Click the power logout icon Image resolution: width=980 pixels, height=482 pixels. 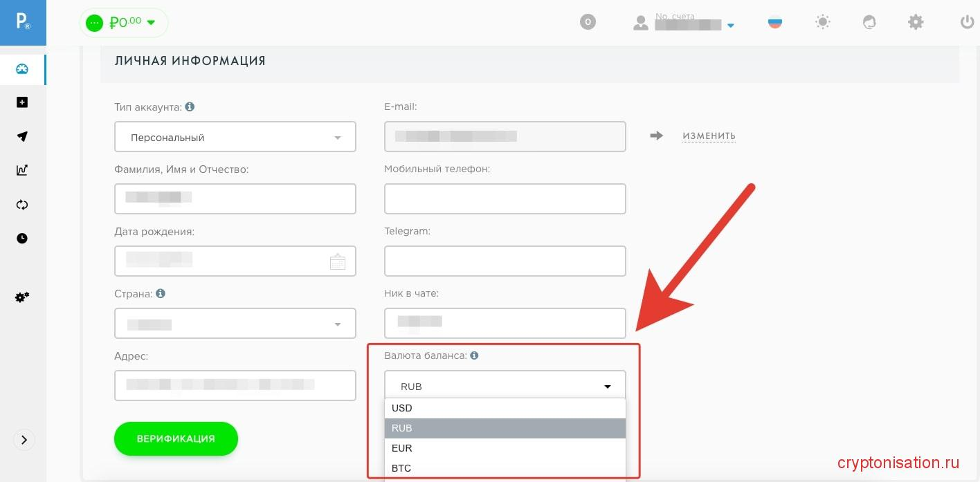coord(967,23)
